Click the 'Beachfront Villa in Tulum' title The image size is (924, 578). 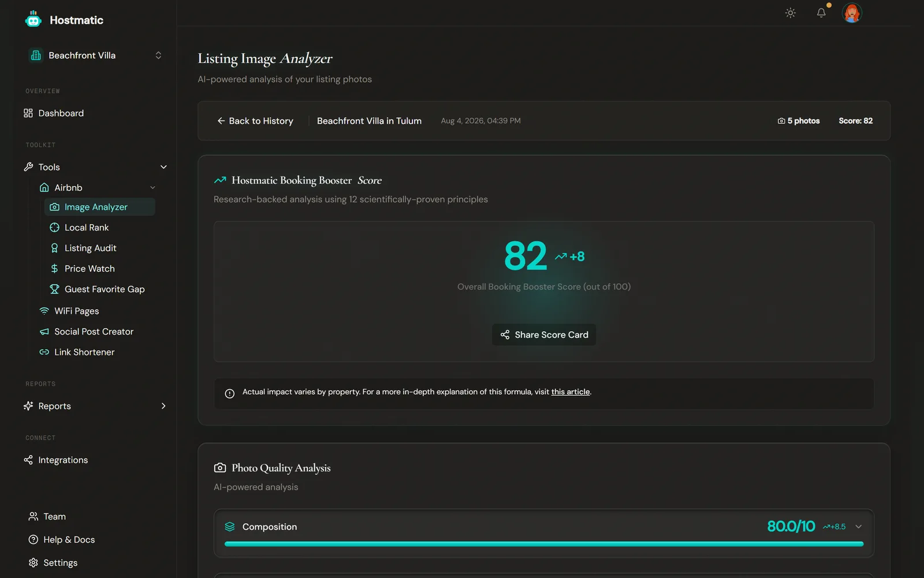[369, 121]
